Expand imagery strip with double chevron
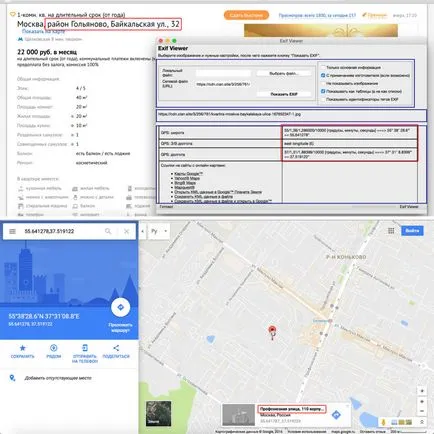Viewport: 434px width, 434px height. pos(422,422)
